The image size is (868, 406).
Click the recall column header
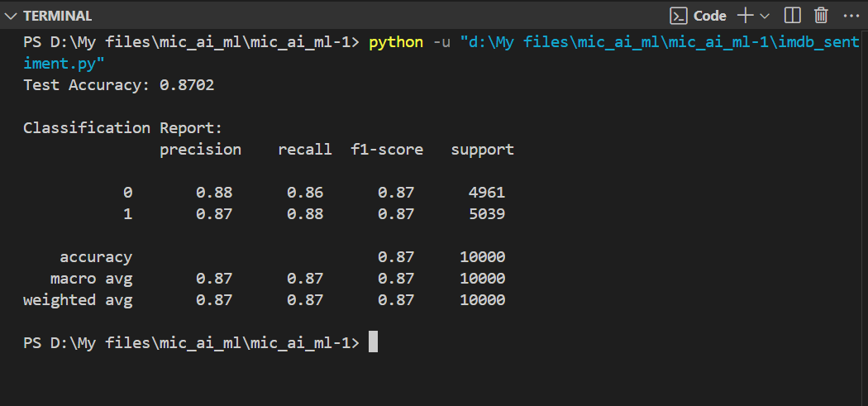pos(304,150)
